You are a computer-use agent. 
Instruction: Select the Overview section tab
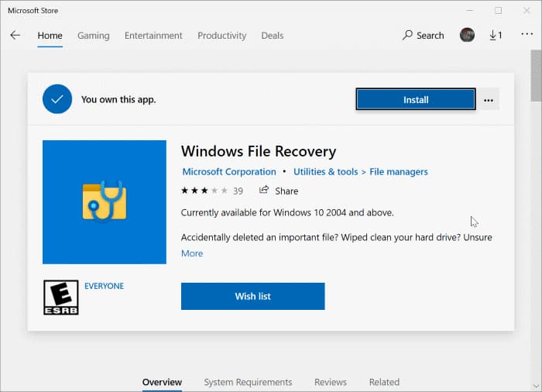click(x=162, y=382)
